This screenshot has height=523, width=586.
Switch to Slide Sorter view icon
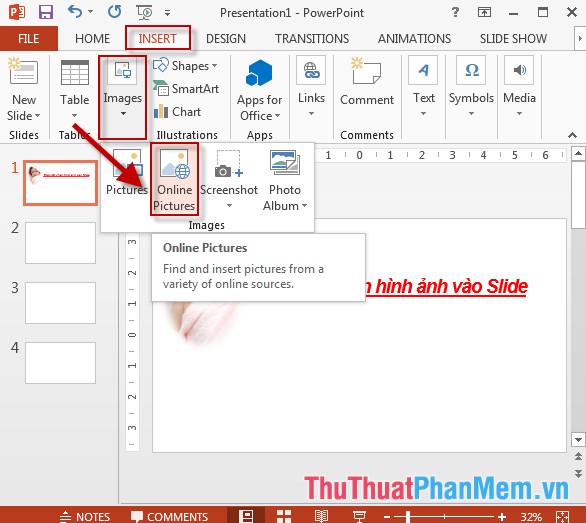[x=284, y=516]
